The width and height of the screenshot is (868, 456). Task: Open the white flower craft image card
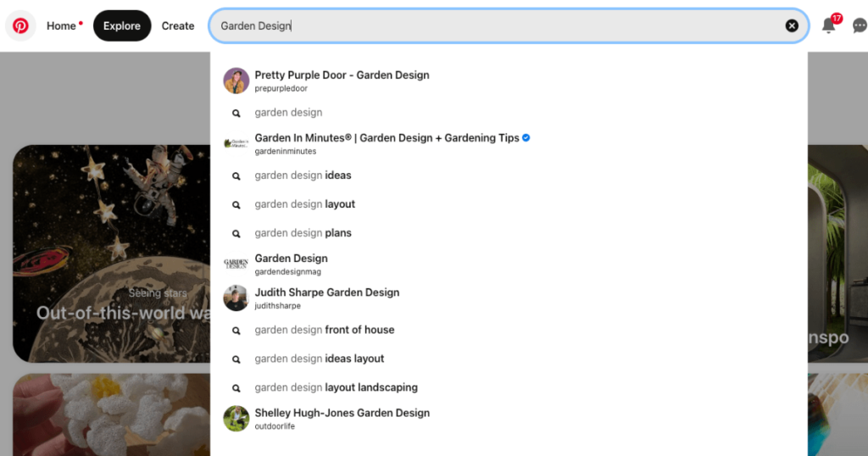[111, 414]
